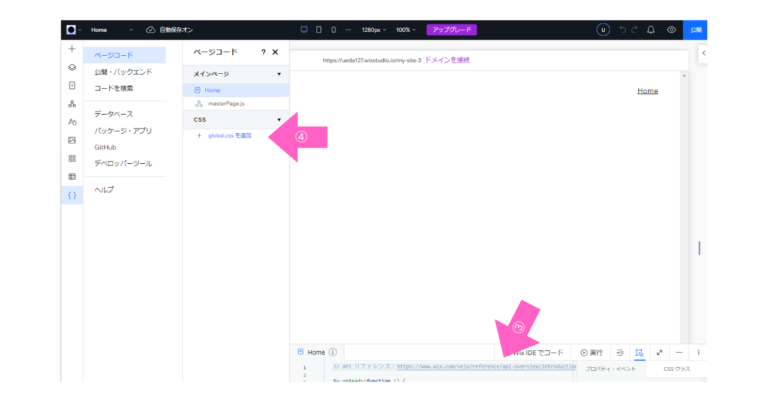The image size is (768, 402).
Task: Switch to mobile breakpoint view
Action: click(x=333, y=30)
